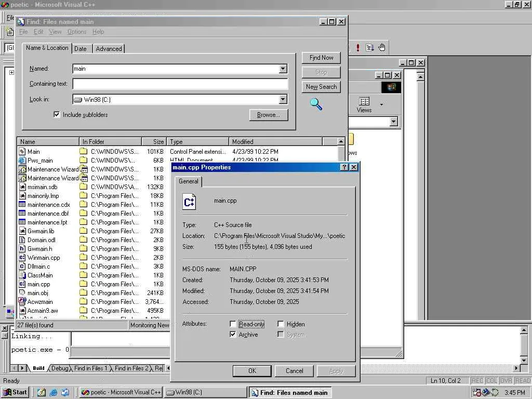Viewport: 532px width, 399px height.
Task: Open the File menu in Find window
Action: [23, 32]
